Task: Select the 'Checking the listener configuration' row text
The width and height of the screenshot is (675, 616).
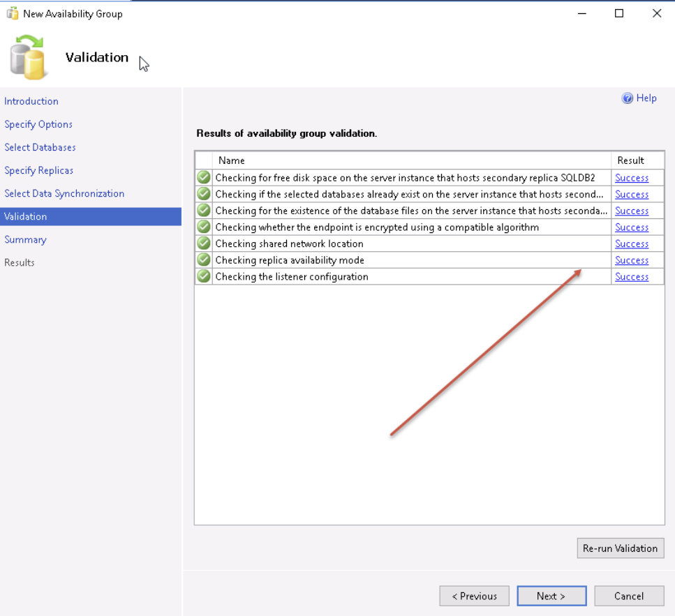Action: coord(292,276)
